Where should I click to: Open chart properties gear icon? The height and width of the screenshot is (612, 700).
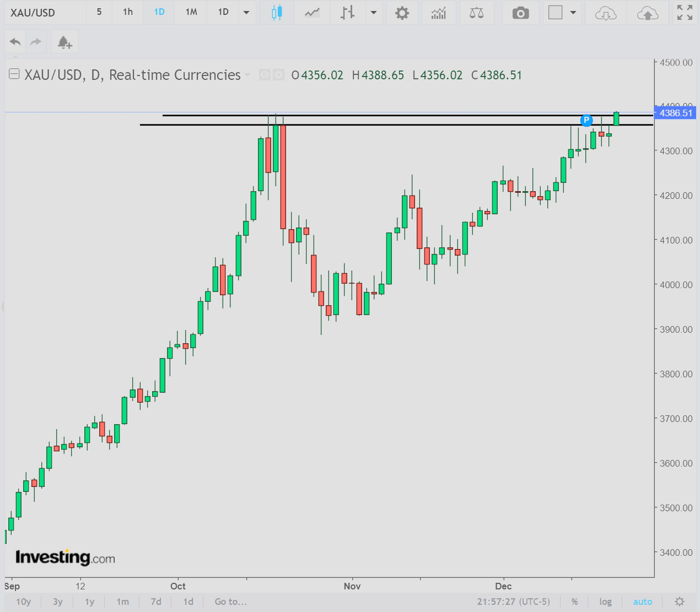point(402,13)
